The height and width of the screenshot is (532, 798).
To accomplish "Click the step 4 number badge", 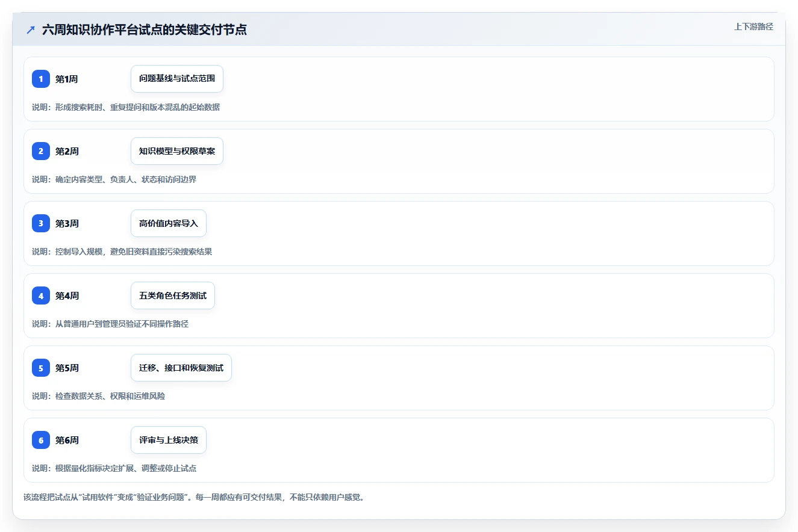I will pos(41,295).
